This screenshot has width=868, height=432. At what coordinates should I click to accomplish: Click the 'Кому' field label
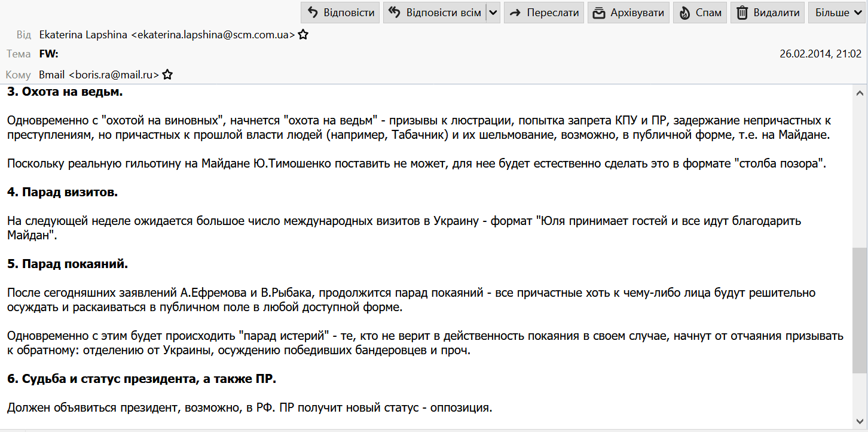(x=19, y=75)
